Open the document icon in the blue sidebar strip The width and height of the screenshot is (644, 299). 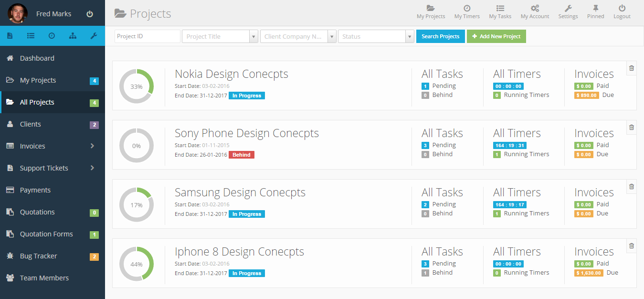coord(10,36)
